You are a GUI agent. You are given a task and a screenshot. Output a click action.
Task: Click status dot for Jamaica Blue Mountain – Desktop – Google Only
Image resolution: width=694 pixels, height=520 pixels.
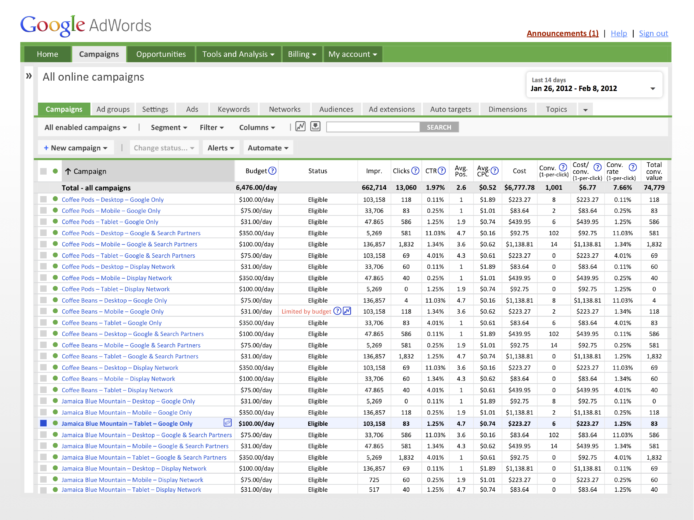[x=55, y=401]
